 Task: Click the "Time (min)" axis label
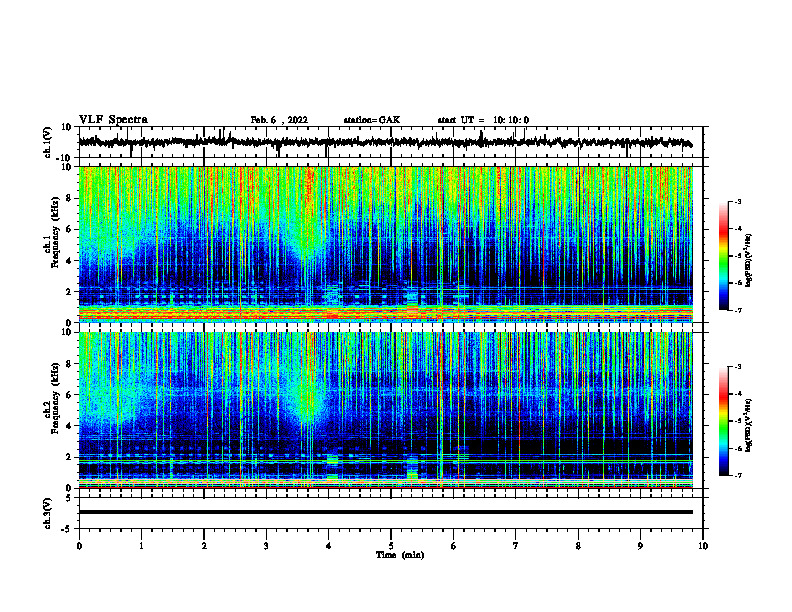point(400,555)
